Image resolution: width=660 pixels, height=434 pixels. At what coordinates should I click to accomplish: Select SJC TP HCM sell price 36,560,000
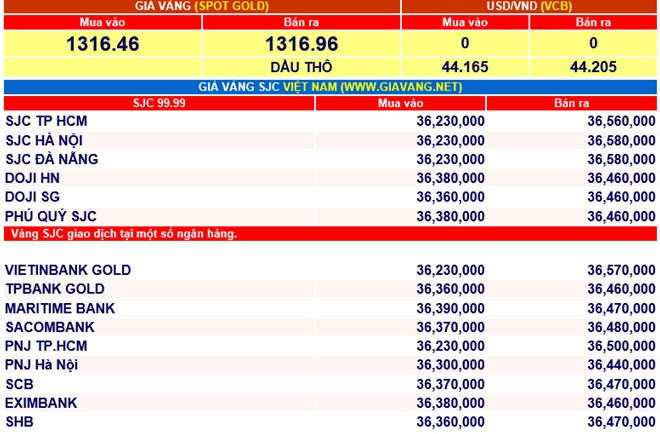pos(621,121)
